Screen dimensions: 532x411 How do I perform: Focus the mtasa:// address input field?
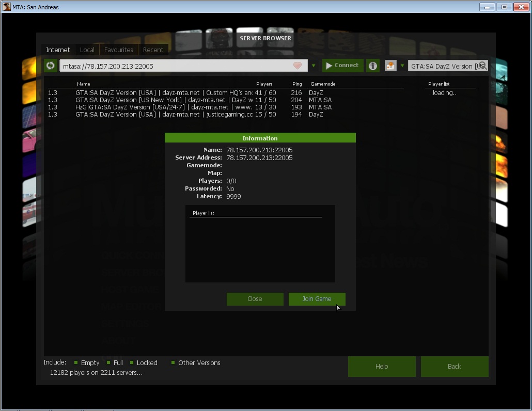point(183,66)
